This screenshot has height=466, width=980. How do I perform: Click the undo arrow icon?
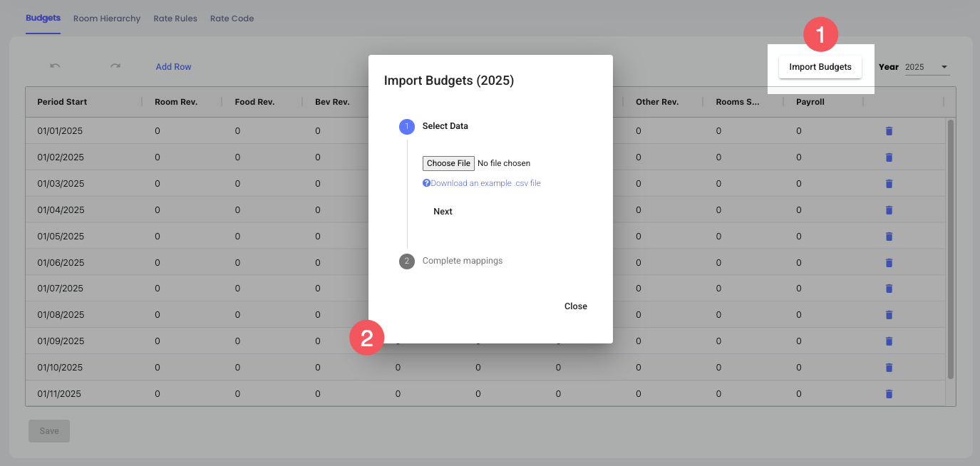pos(55,66)
